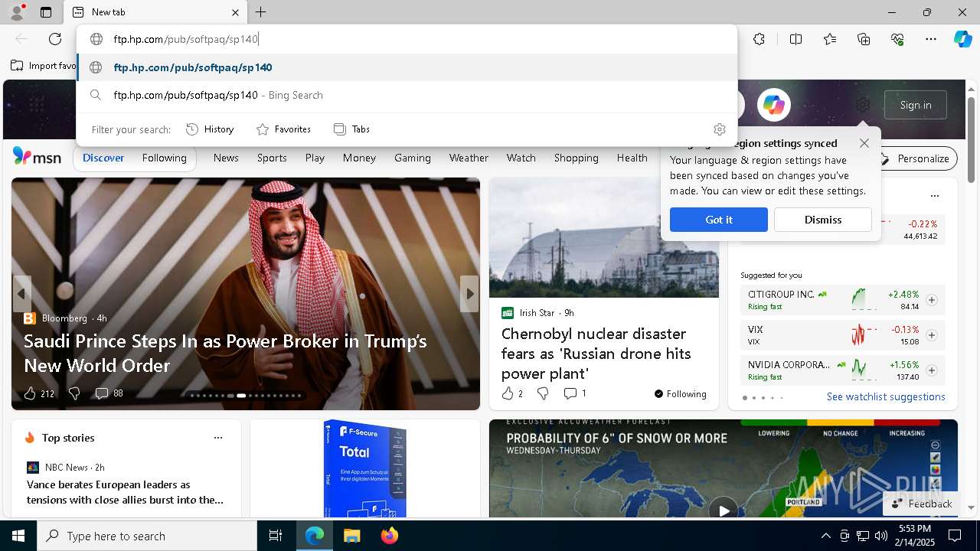Viewport: 980px width, 551px height.
Task: Select the Bing Search suggestion row
Action: (407, 95)
